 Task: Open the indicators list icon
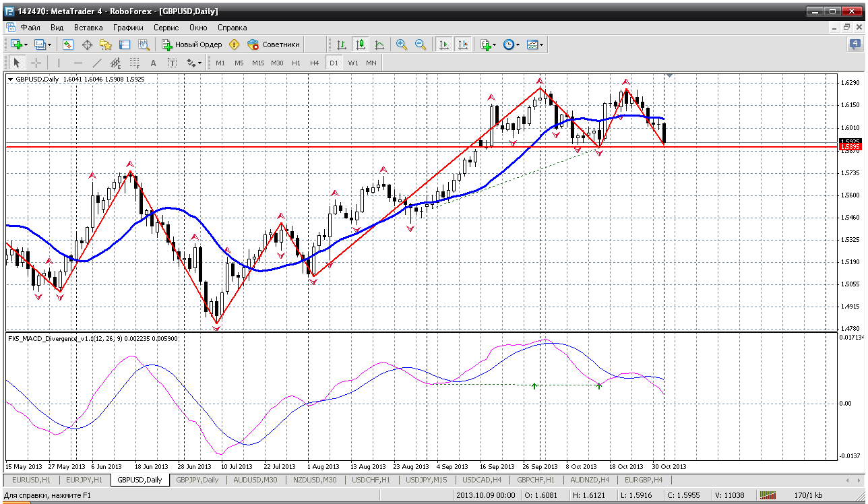(x=485, y=44)
